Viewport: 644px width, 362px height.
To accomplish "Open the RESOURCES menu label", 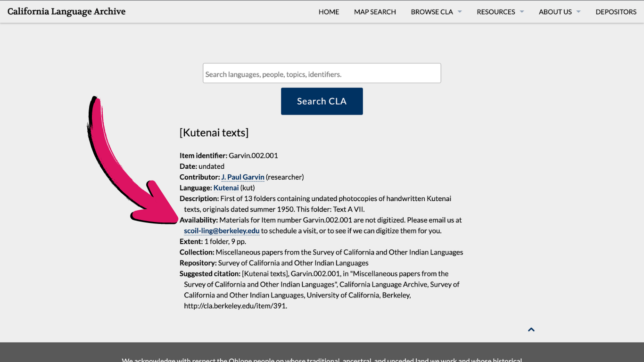I will 496,12.
